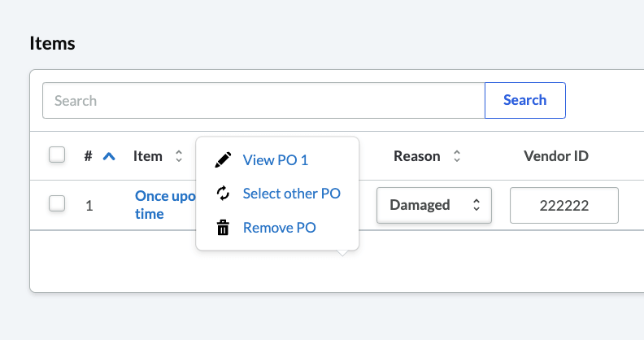This screenshot has width=644, height=340.
Task: Focus the Search text field
Action: [x=263, y=101]
